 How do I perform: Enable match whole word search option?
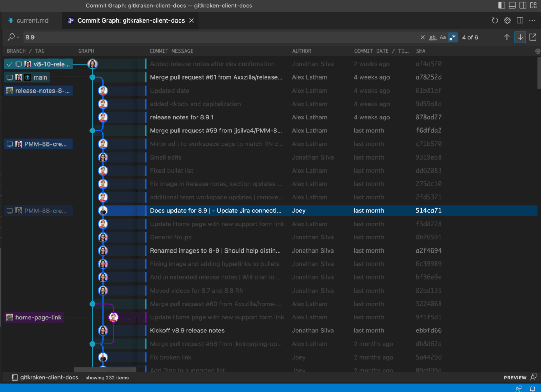(x=433, y=37)
